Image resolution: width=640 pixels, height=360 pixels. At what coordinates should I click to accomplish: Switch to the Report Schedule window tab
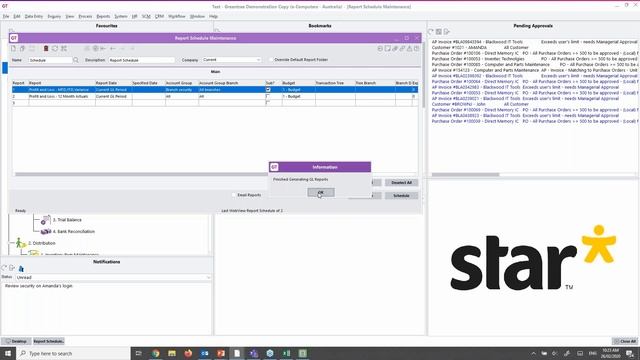[x=48, y=341]
